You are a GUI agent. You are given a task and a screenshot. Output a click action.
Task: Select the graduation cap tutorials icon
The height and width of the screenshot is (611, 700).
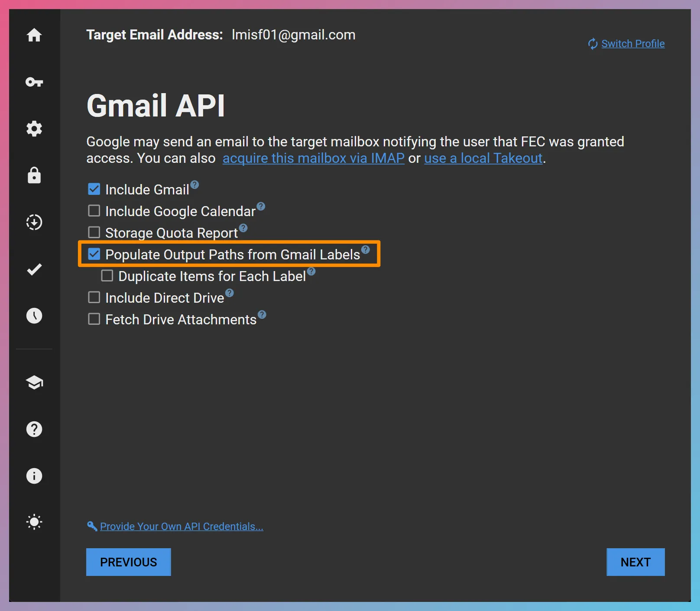(34, 383)
